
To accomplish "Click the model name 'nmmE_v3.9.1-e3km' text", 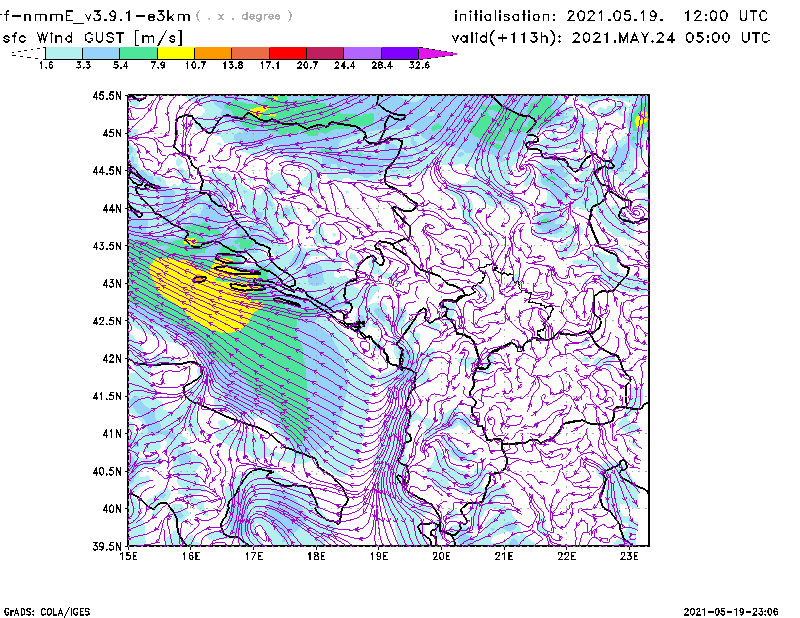I will pyautogui.click(x=105, y=16).
